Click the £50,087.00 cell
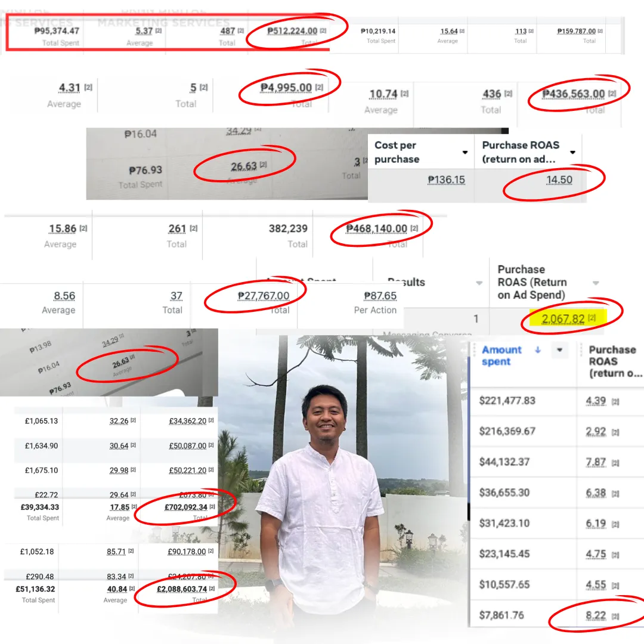644x644 pixels. coord(188,445)
